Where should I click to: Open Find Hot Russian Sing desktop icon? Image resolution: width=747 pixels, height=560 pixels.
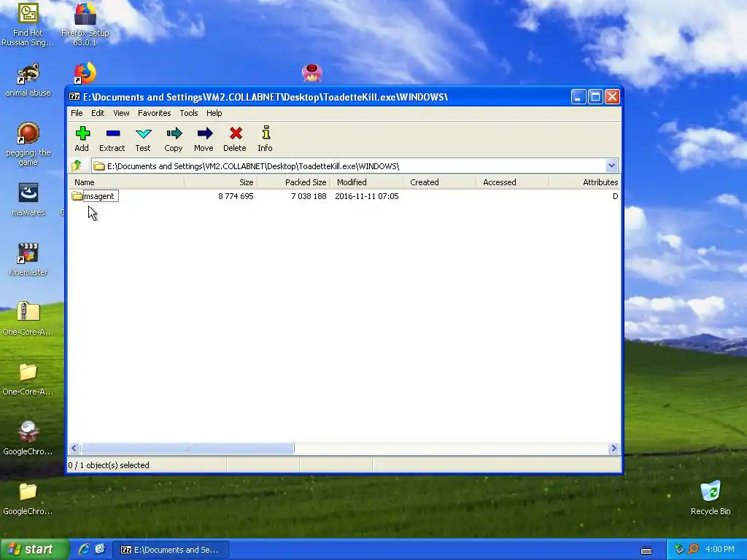click(x=28, y=13)
